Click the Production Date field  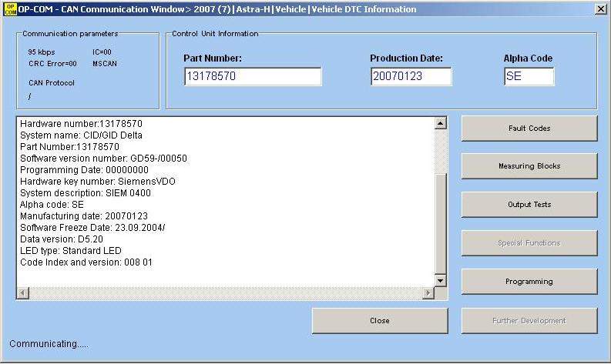(x=411, y=76)
